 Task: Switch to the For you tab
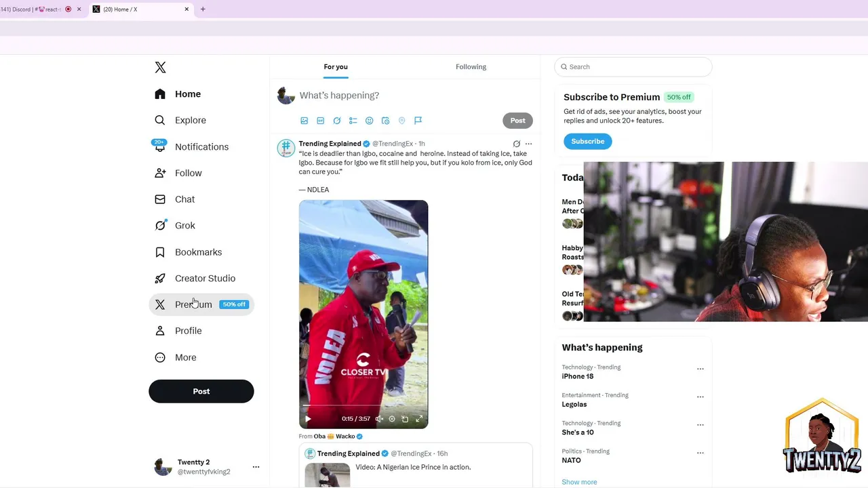336,66
